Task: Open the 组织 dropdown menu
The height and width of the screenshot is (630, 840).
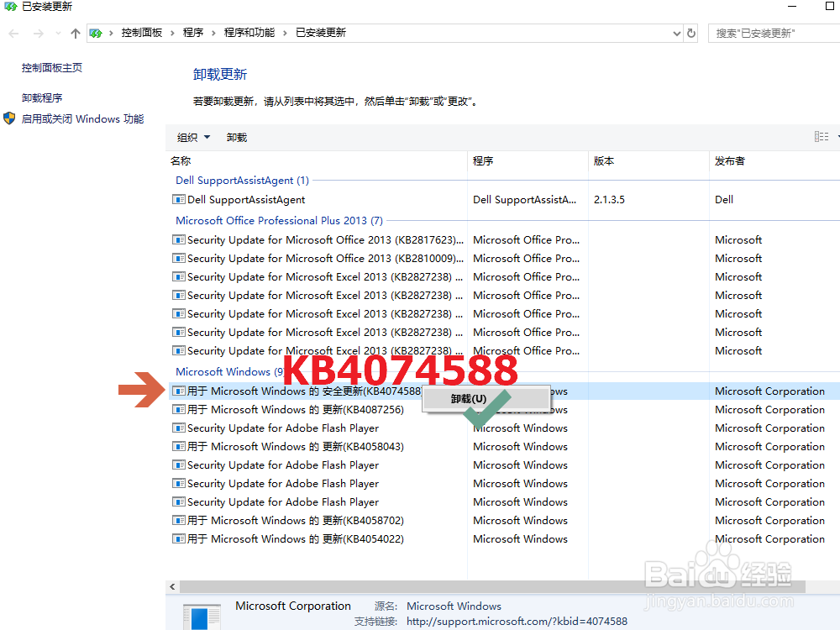Action: [193, 138]
